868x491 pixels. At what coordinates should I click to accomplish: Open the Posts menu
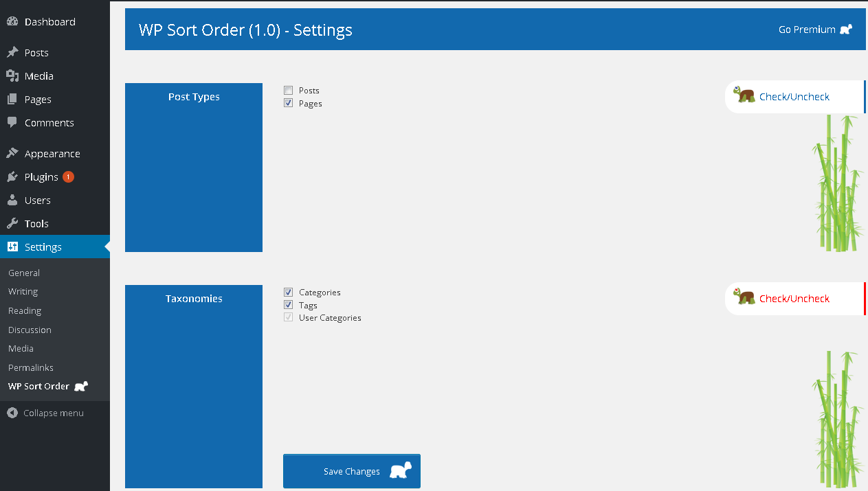(55, 52)
